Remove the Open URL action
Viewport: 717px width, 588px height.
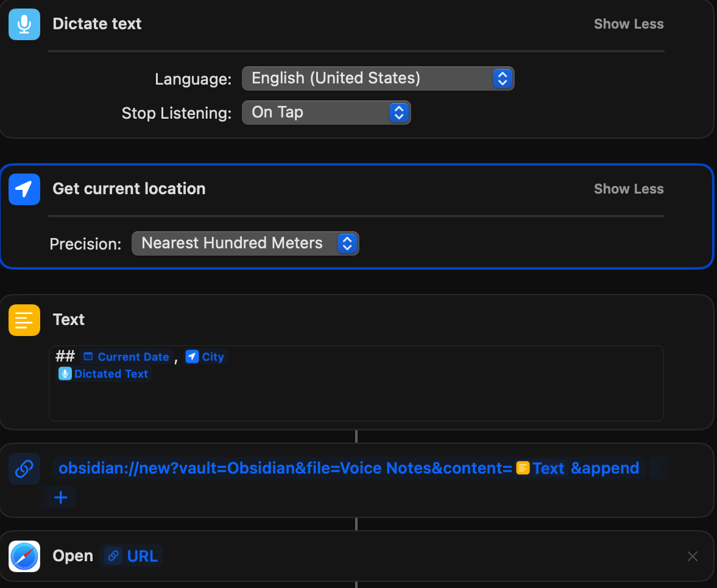tap(692, 556)
